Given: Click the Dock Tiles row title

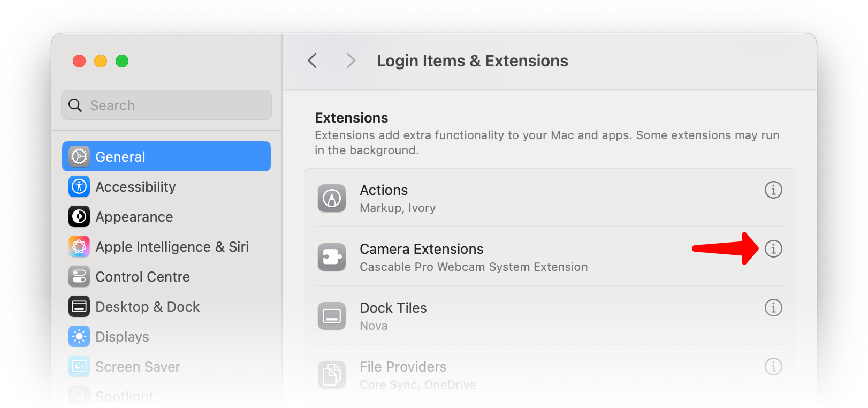Looking at the screenshot, I should tap(393, 308).
